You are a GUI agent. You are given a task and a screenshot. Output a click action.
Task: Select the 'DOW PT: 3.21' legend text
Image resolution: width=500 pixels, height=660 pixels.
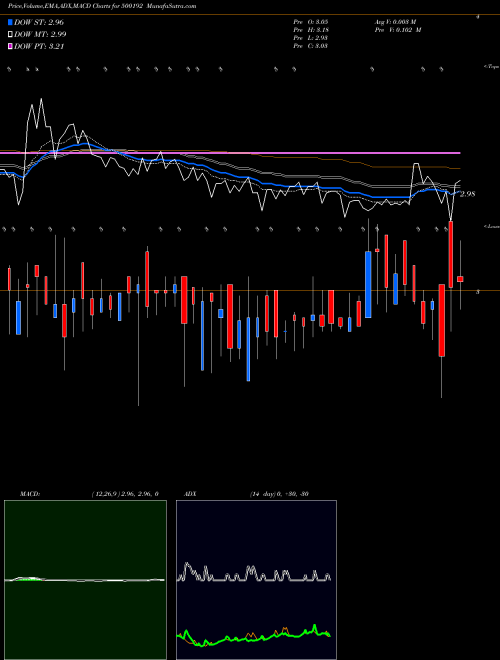[x=39, y=47]
